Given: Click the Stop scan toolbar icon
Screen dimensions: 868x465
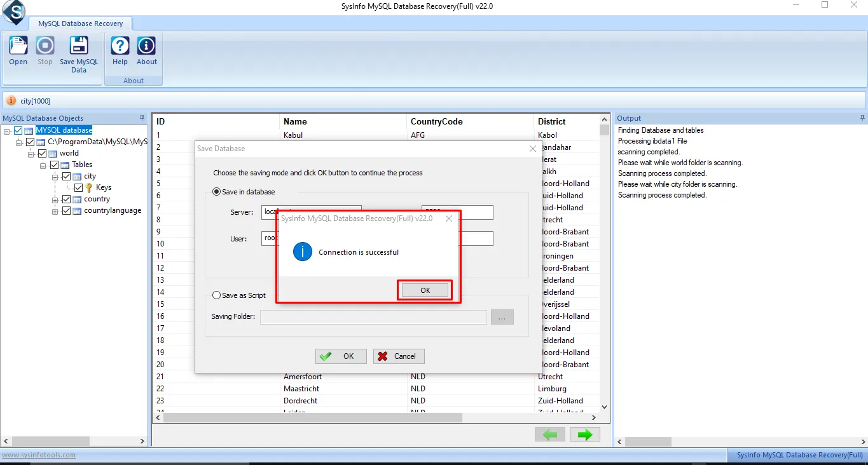Looking at the screenshot, I should [x=45, y=47].
